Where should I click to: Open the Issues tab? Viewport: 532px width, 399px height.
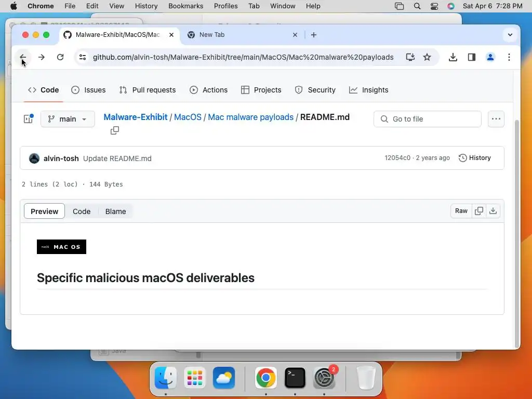[x=88, y=90]
